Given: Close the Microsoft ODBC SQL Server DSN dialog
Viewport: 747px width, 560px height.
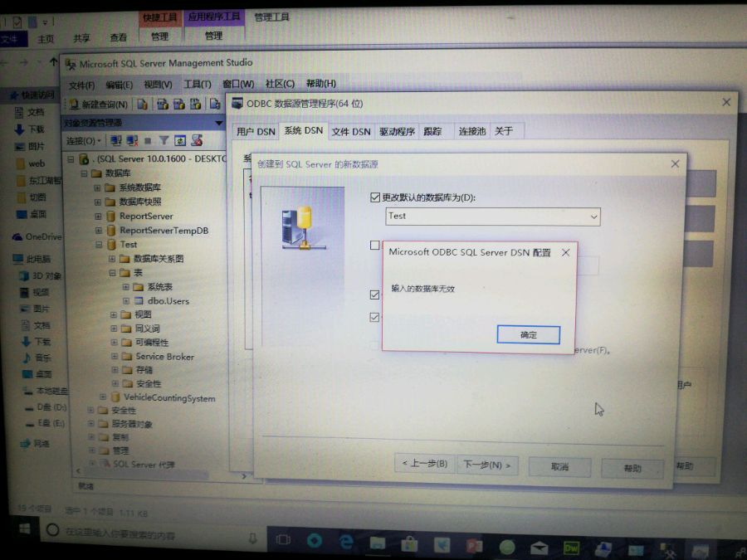Looking at the screenshot, I should (565, 252).
